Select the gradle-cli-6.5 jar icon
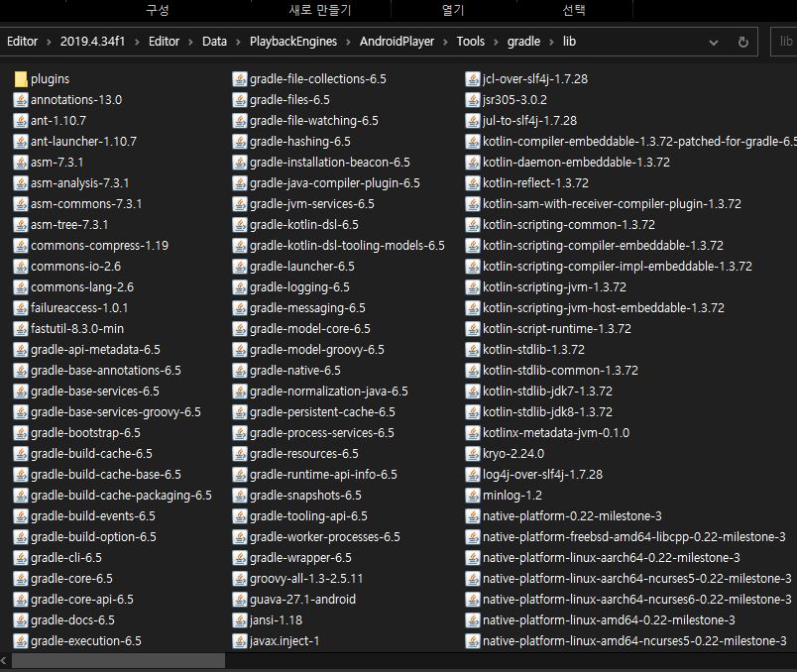The height and width of the screenshot is (672, 797). pos(21,558)
